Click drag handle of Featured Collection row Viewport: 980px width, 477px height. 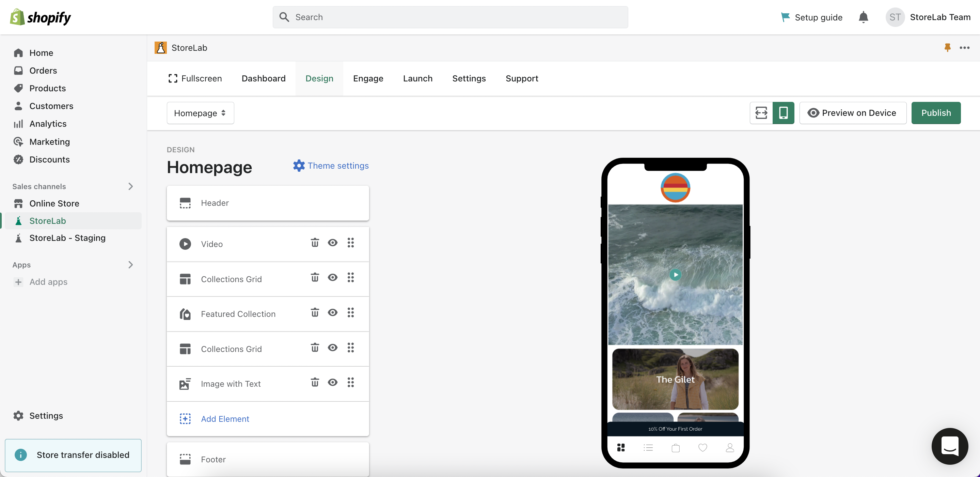tap(350, 312)
